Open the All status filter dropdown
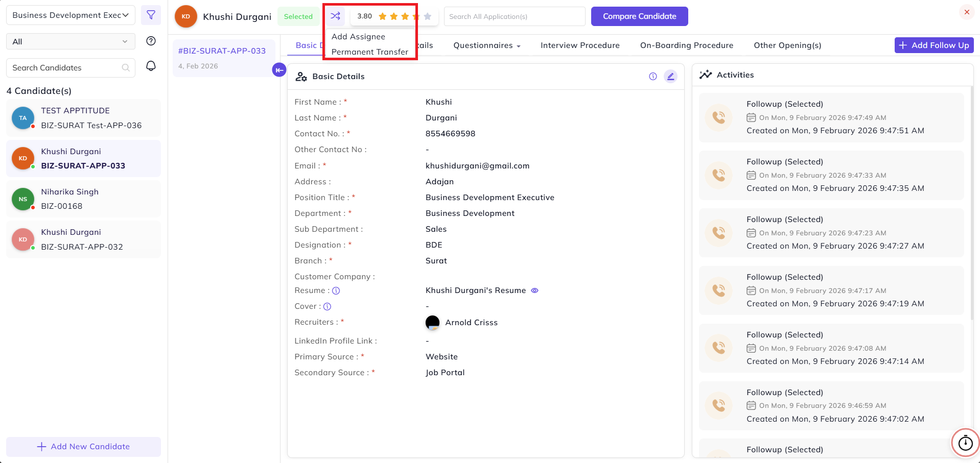The width and height of the screenshot is (980, 463). pyautogui.click(x=71, y=41)
